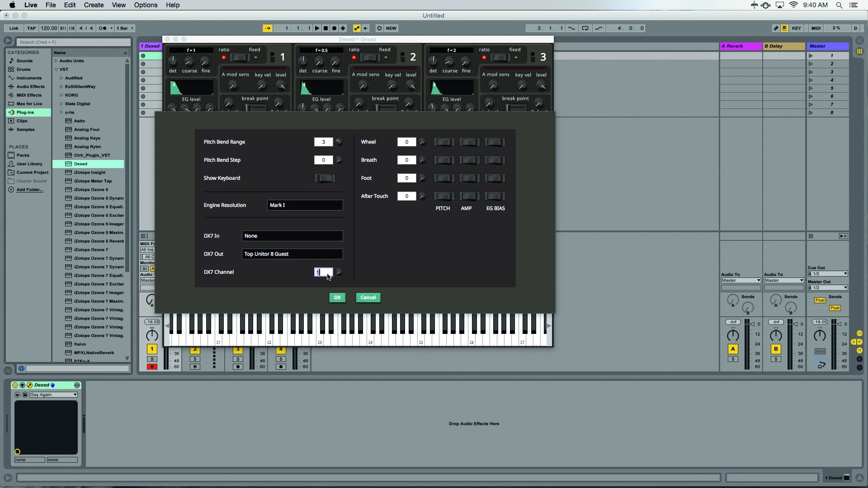Click the NEW button in transport
Image resolution: width=868 pixels, height=488 pixels.
click(x=391, y=28)
